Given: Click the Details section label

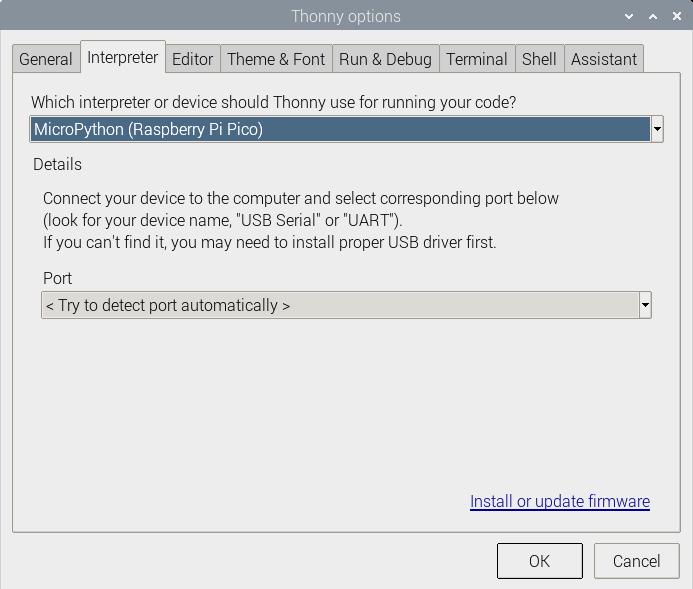Looking at the screenshot, I should point(57,164).
